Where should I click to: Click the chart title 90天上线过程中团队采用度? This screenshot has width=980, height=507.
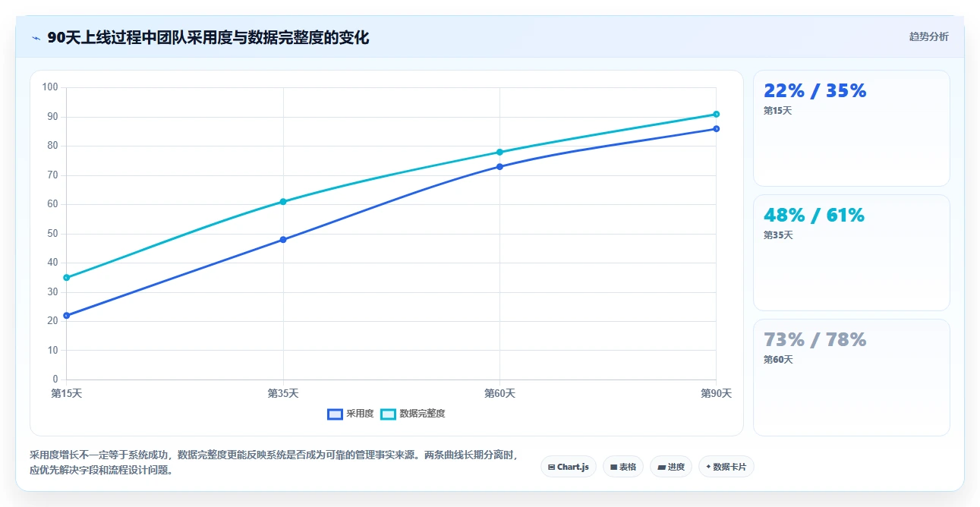(208, 37)
